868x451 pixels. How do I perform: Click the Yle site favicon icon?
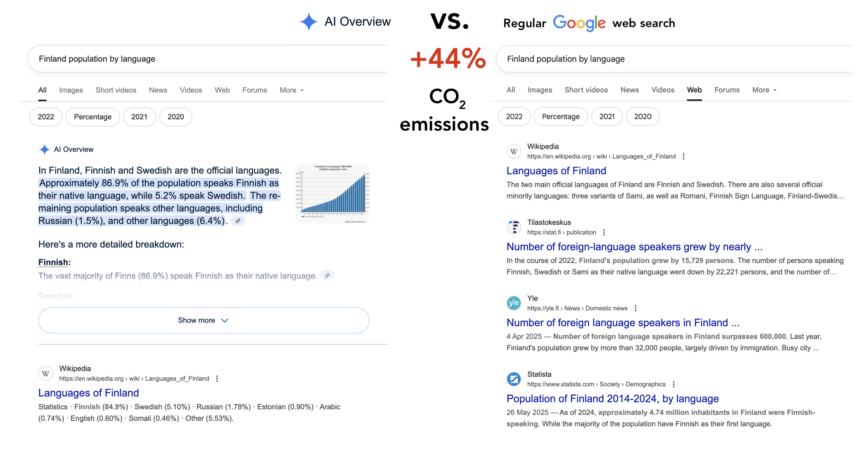coord(514,303)
